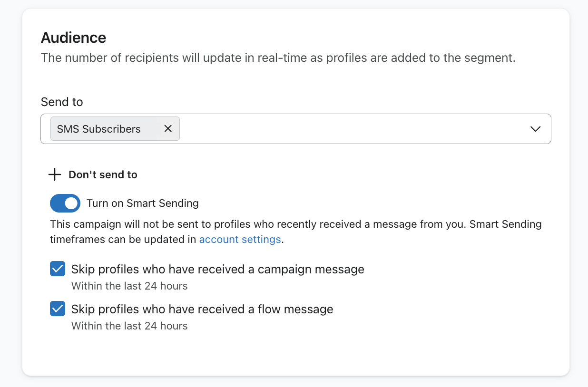This screenshot has width=588, height=387.
Task: Uncheck the skip campaign message checkbox
Action: pyautogui.click(x=58, y=269)
